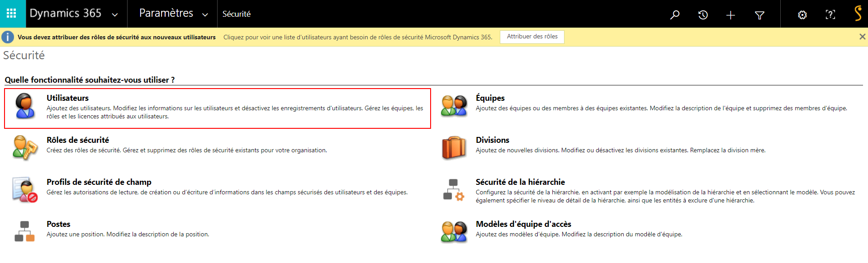868x263 pixels.
Task: Click the Sécurité de la hiérarchie icon
Action: point(454,190)
